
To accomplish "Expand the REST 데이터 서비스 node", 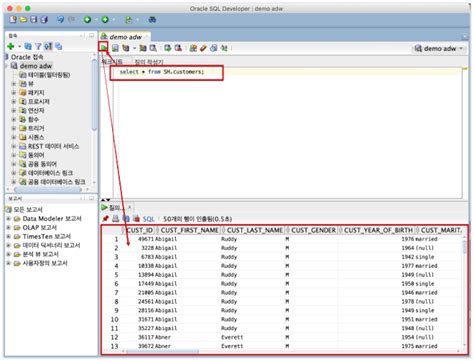I will coord(14,146).
